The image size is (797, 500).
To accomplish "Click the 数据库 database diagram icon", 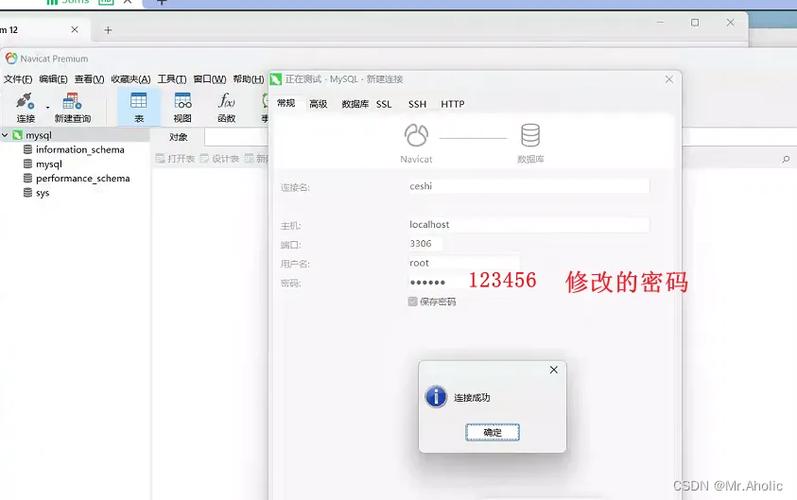I will tap(530, 136).
